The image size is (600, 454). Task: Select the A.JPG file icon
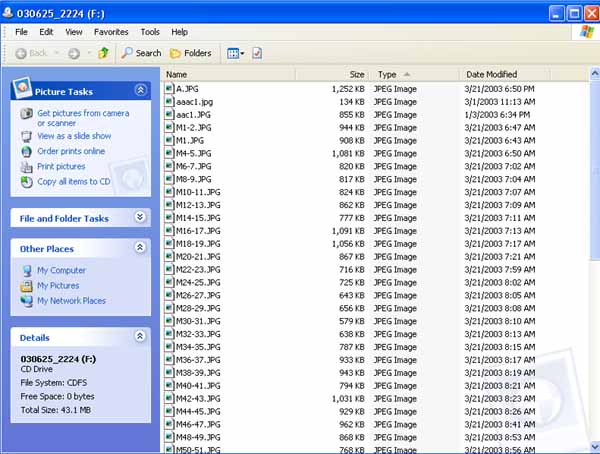(169, 89)
